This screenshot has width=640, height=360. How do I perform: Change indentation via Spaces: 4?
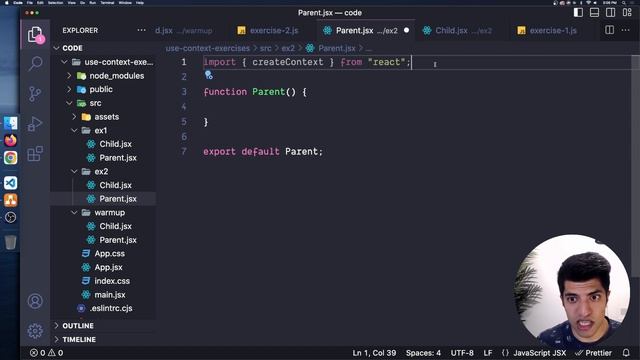click(423, 353)
